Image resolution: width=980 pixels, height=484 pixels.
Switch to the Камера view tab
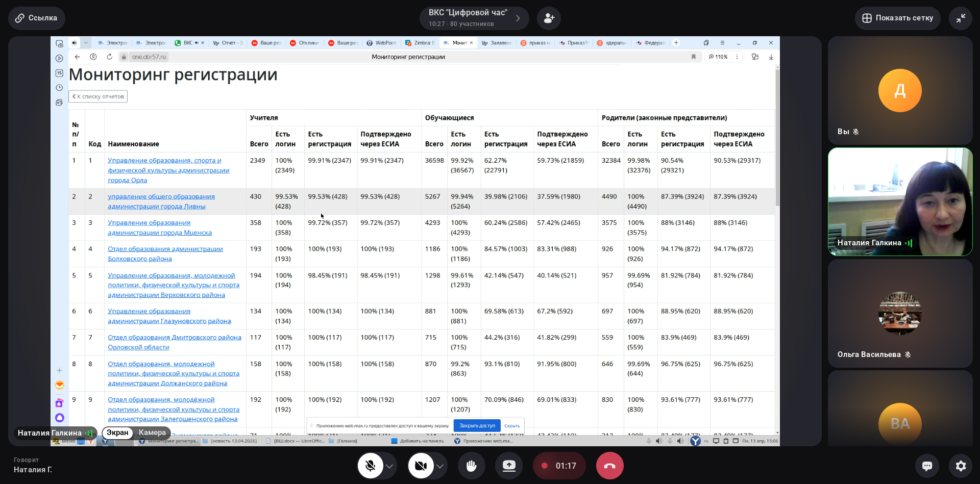[152, 432]
